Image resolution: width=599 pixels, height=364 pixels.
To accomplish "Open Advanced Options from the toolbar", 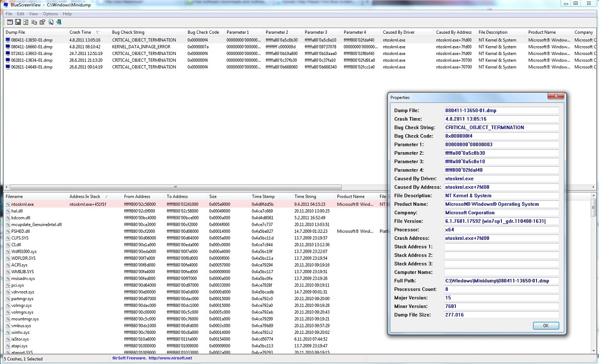I will (10, 22).
